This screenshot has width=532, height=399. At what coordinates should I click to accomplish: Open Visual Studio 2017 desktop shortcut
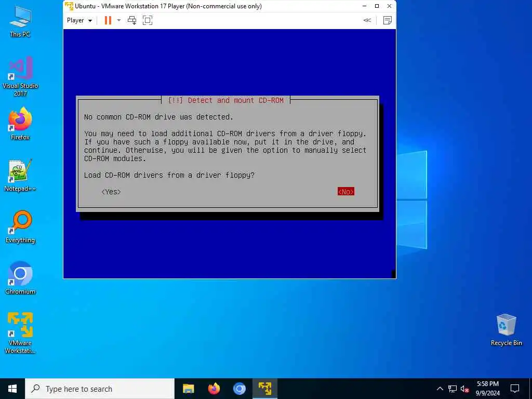point(20,76)
